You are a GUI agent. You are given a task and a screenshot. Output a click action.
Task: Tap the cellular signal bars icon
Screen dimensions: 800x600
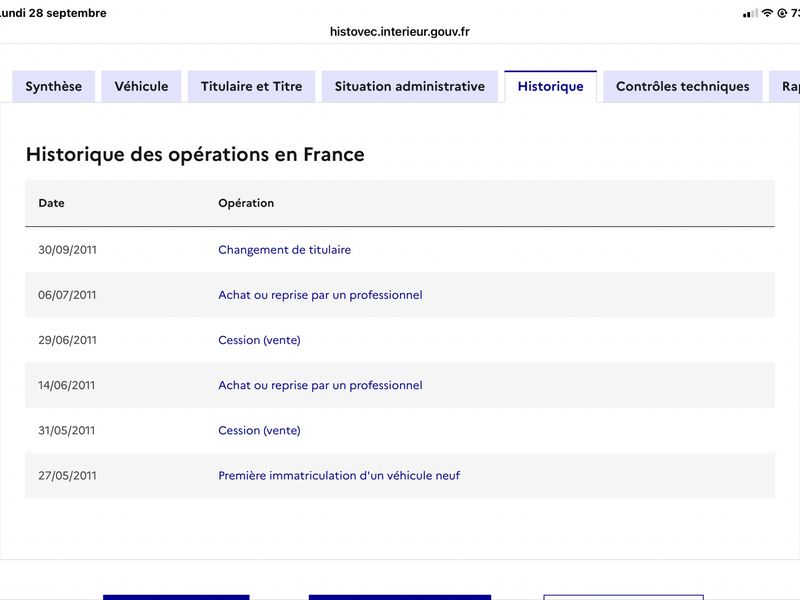[x=751, y=14]
